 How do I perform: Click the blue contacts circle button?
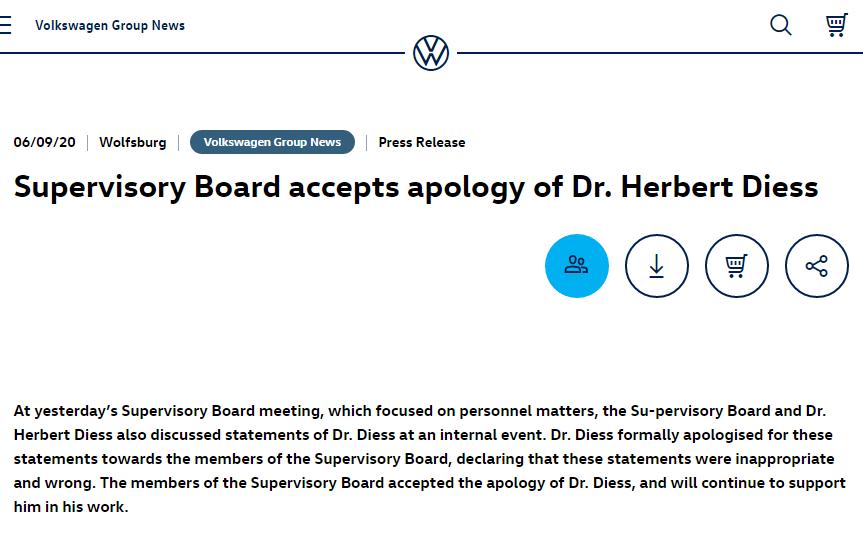click(577, 266)
